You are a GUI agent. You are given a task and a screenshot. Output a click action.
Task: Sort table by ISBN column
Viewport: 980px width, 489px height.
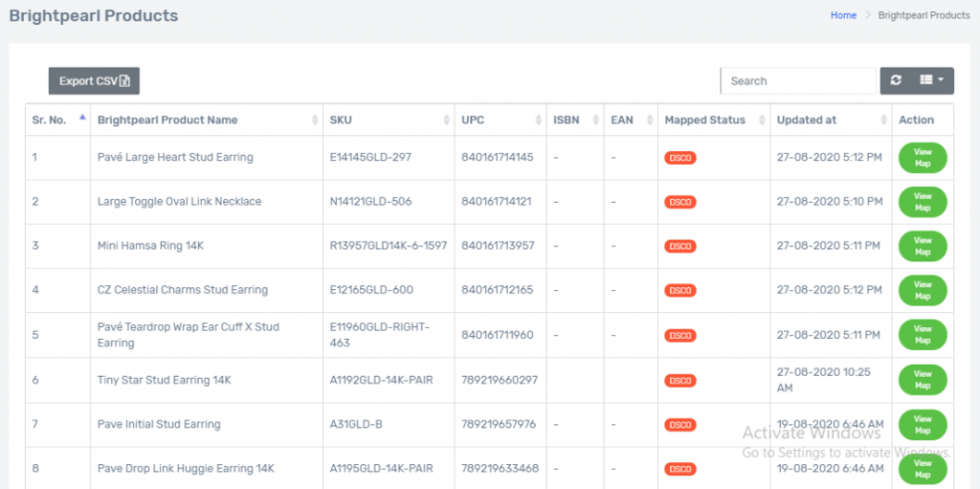coord(575,120)
